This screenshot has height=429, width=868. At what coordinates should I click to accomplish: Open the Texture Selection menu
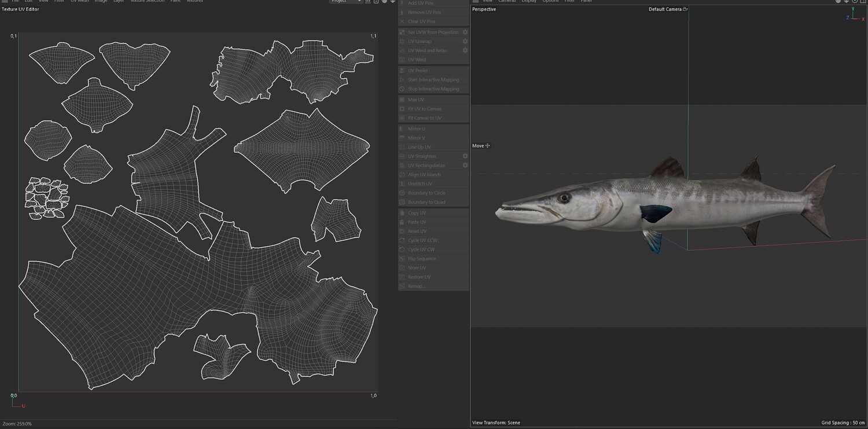point(147,1)
